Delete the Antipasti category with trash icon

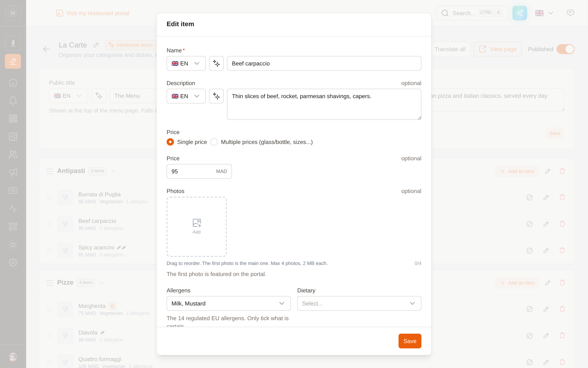[x=562, y=171]
